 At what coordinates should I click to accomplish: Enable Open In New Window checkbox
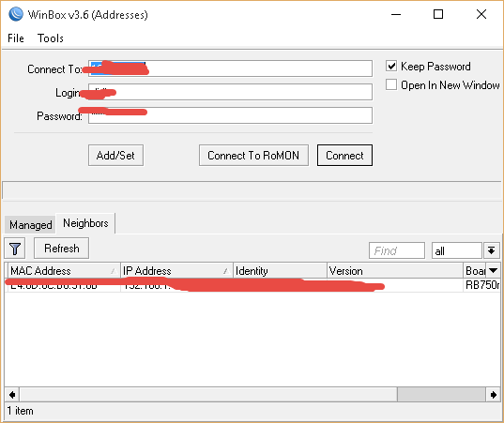[x=391, y=84]
